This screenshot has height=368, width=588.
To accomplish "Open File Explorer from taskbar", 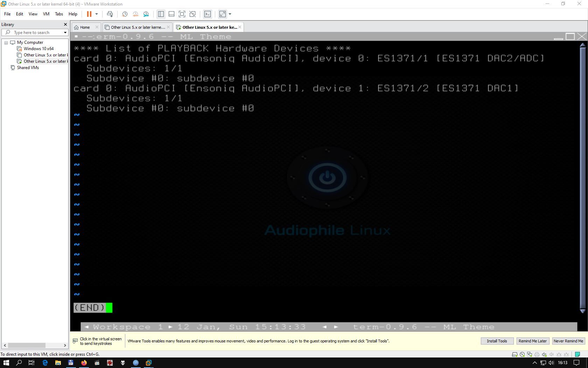I will (58, 363).
